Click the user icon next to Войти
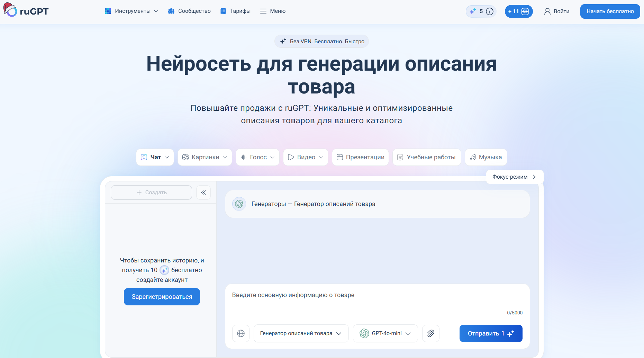The height and width of the screenshot is (358, 644). pos(547,11)
